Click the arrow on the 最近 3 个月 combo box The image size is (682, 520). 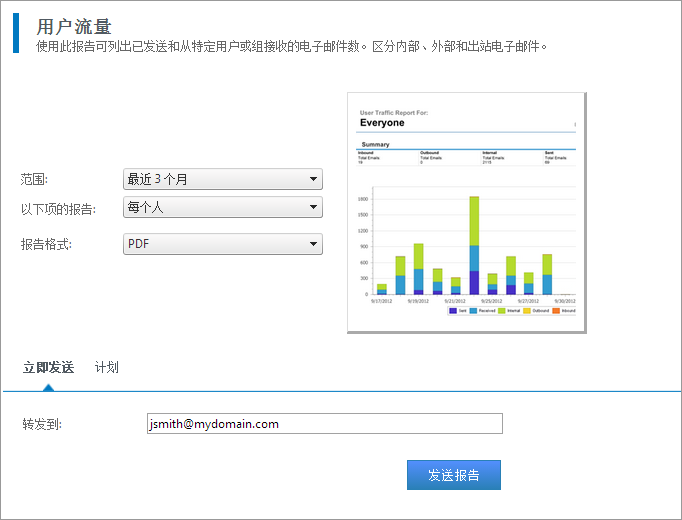pos(314,180)
